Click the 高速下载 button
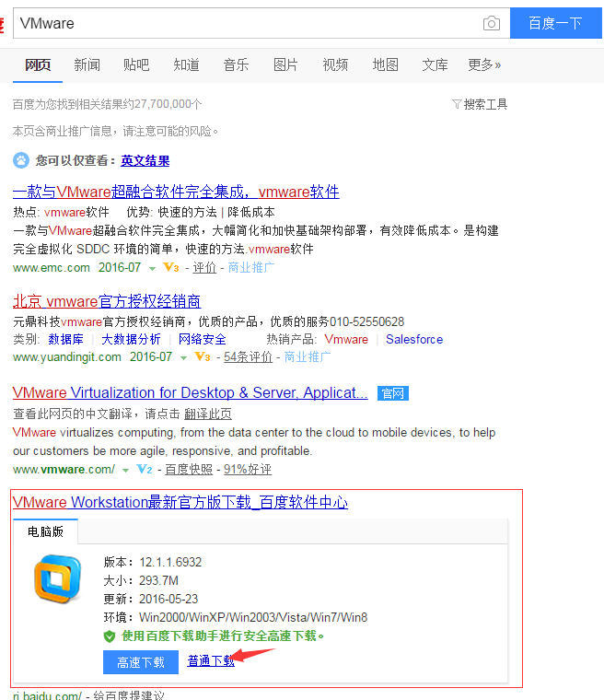Image resolution: width=604 pixels, height=700 pixels. point(141,662)
